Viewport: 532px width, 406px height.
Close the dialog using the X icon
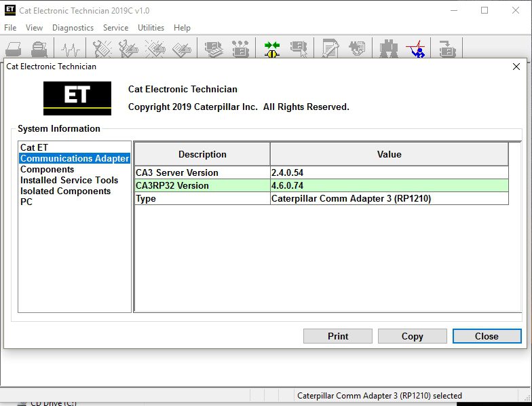point(516,67)
